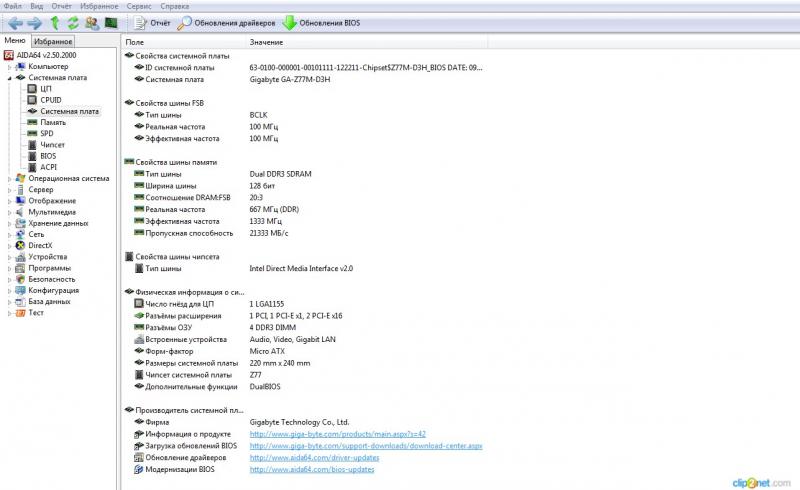
Task: Select the Форм-фактор row
Action: coord(209,351)
